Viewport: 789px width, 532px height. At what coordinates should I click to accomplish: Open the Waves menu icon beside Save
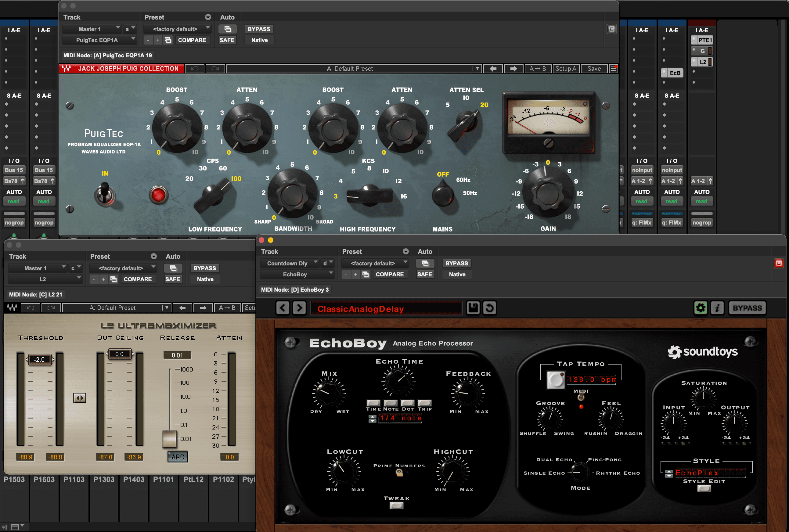pyautogui.click(x=613, y=69)
